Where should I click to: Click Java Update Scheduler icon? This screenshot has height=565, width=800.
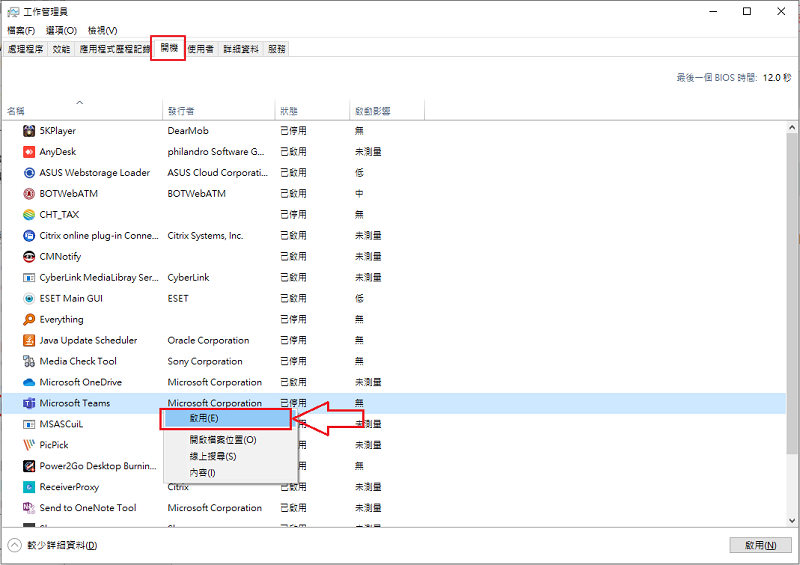(x=29, y=340)
